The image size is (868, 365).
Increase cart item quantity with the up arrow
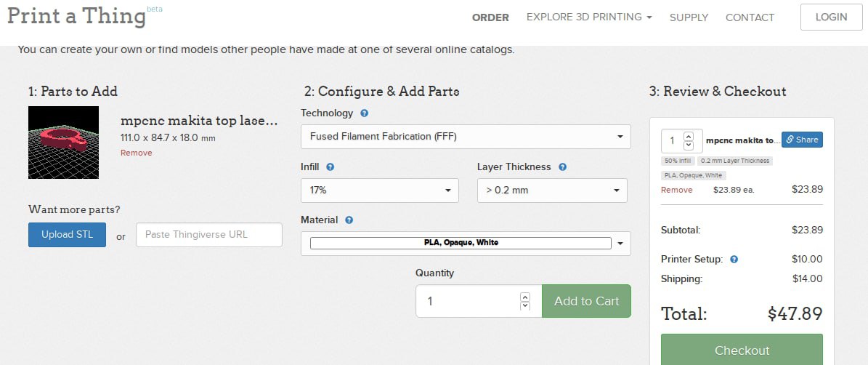(688, 136)
